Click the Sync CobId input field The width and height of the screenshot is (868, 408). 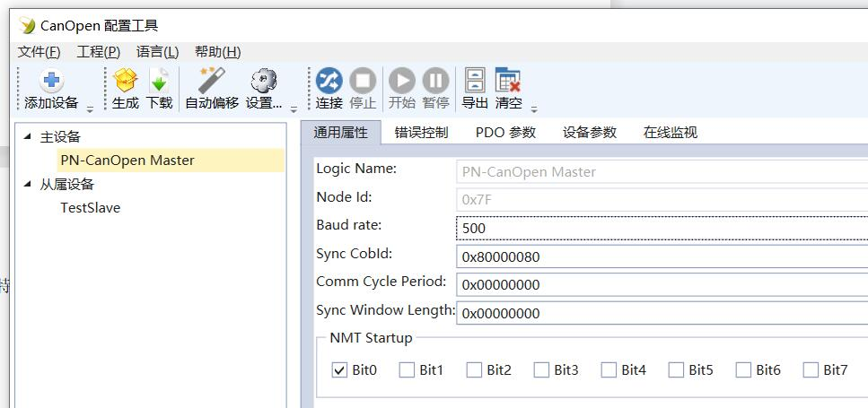[662, 256]
